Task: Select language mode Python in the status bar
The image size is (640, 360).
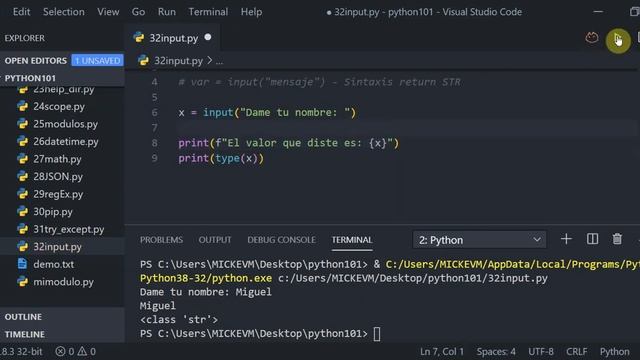Action: point(614,351)
